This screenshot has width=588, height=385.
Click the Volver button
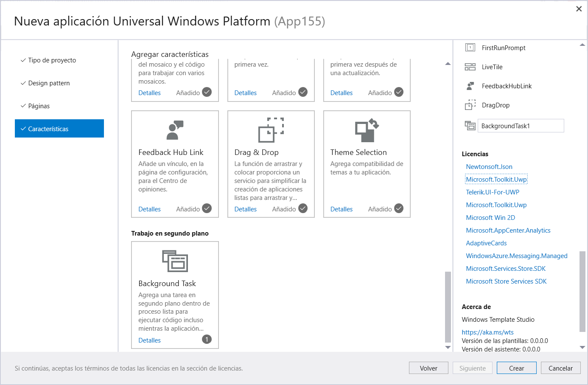pos(428,368)
